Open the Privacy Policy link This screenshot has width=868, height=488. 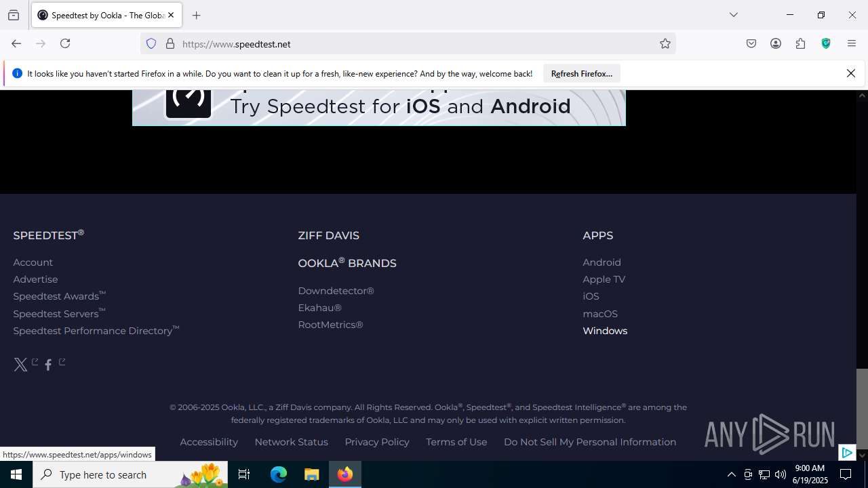[x=377, y=442]
